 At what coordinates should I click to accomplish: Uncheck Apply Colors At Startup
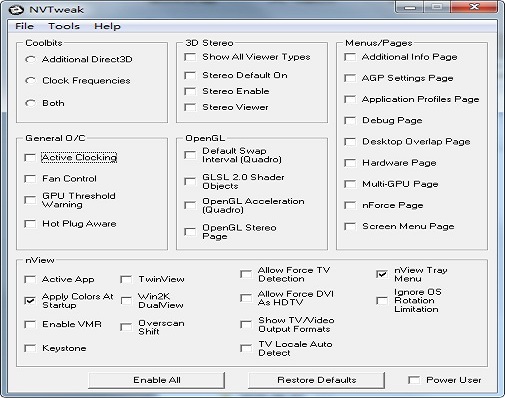pos(30,301)
